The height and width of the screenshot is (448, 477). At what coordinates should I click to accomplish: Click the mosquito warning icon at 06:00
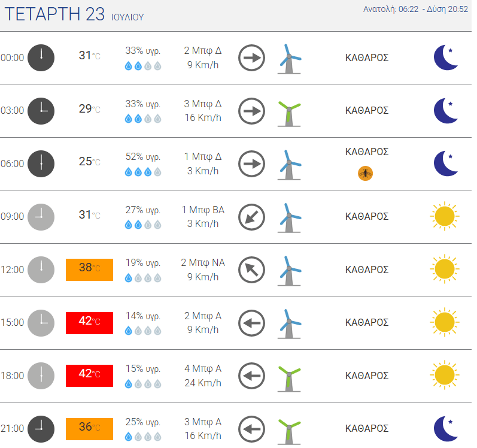pyautogui.click(x=365, y=174)
